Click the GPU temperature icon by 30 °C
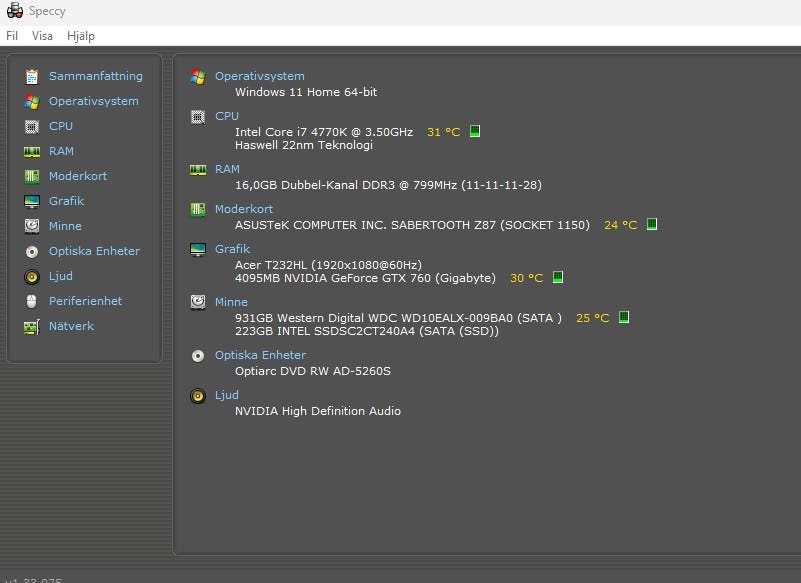 (x=558, y=277)
